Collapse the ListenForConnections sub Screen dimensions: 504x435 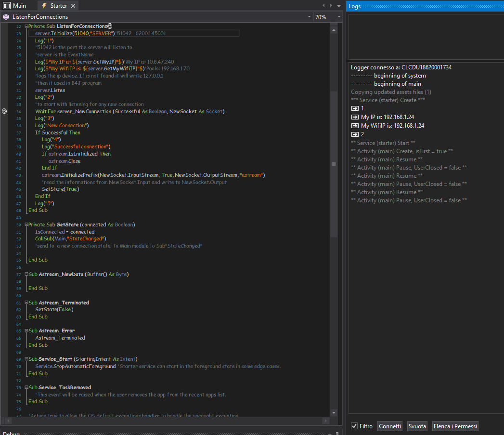pos(26,26)
